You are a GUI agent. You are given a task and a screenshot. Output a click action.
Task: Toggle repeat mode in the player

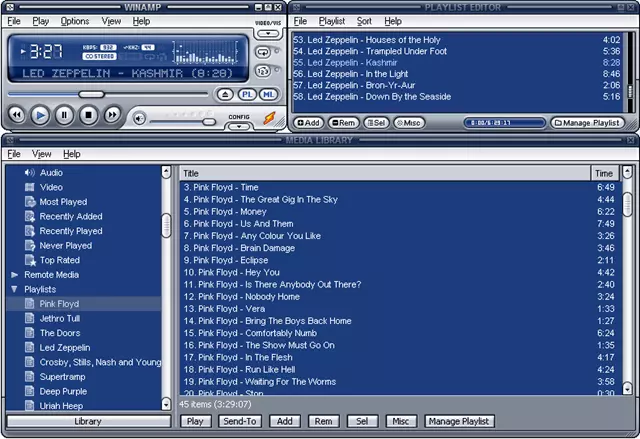pyautogui.click(x=262, y=52)
